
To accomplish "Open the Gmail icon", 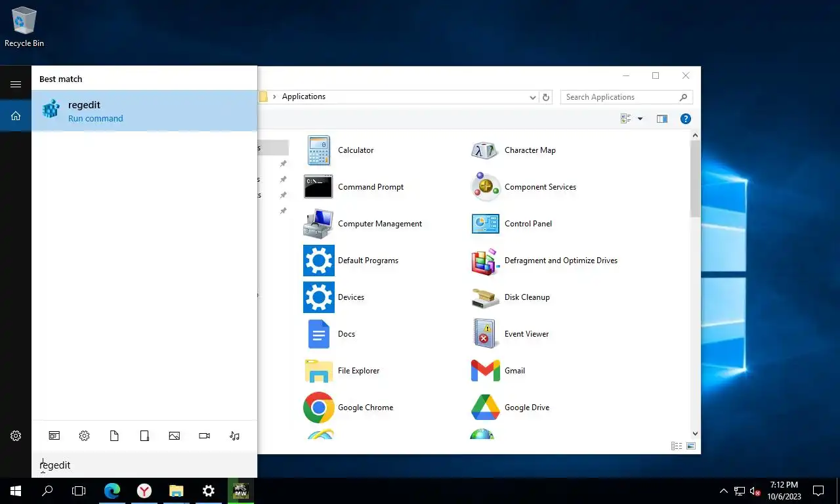I will tap(486, 371).
